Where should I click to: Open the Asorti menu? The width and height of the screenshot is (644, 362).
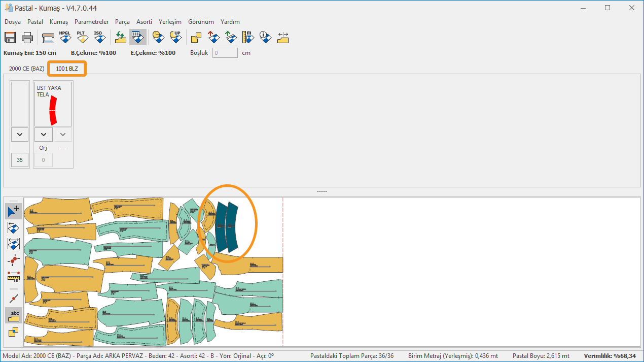pyautogui.click(x=144, y=22)
